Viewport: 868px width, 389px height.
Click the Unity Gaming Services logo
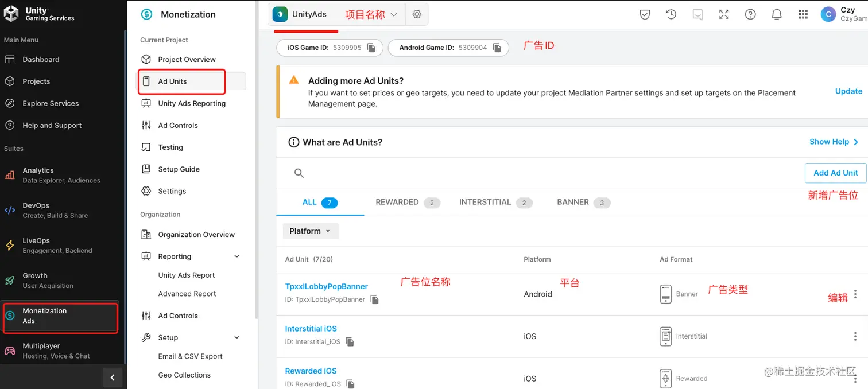39,14
